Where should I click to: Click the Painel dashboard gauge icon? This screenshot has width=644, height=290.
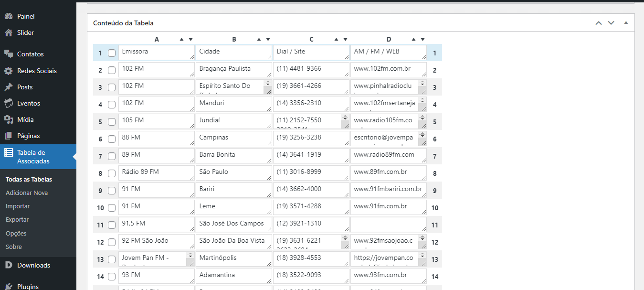8,16
